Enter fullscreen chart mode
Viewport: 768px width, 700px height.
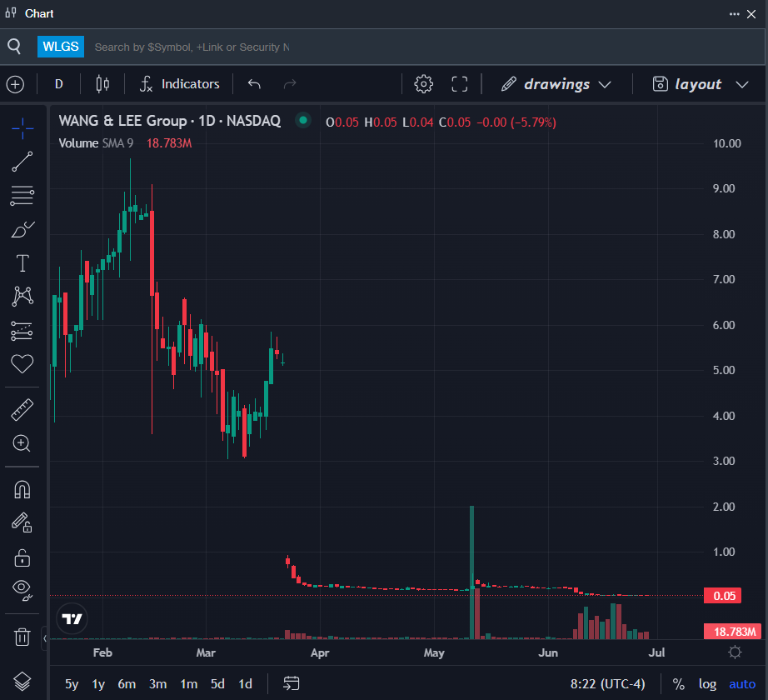[x=460, y=84]
